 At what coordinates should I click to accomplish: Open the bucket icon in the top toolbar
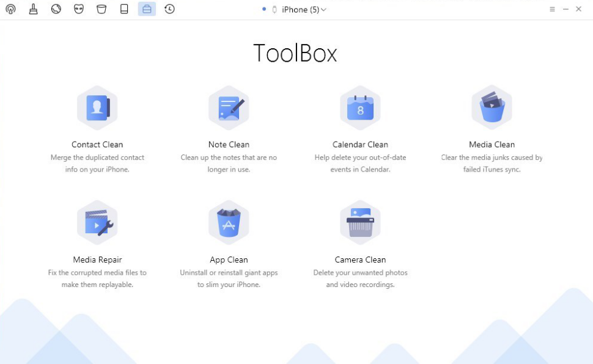click(x=101, y=9)
